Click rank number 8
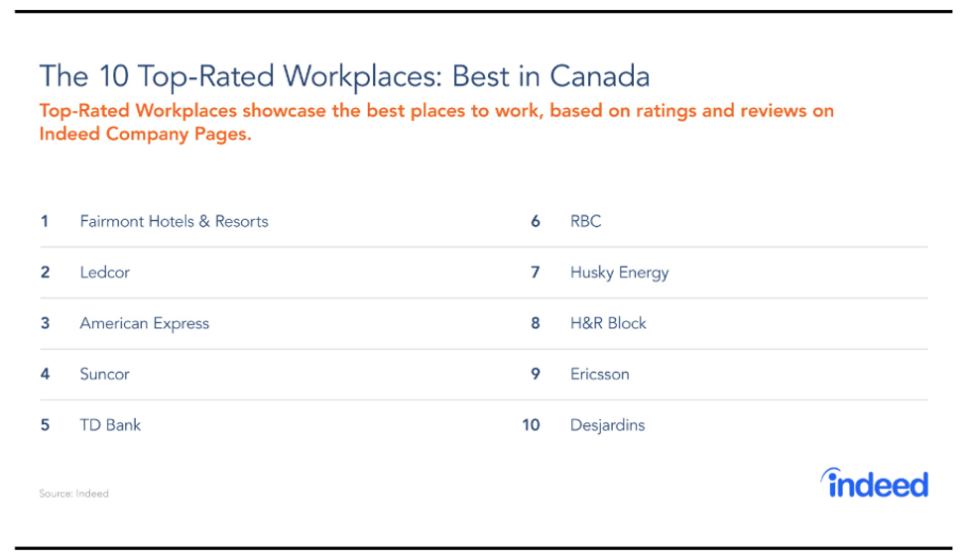This screenshot has width=972, height=560. click(536, 323)
